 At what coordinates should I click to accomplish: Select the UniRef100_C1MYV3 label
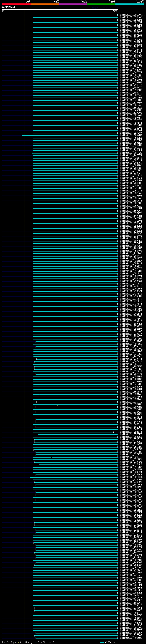(x=131, y=445)
